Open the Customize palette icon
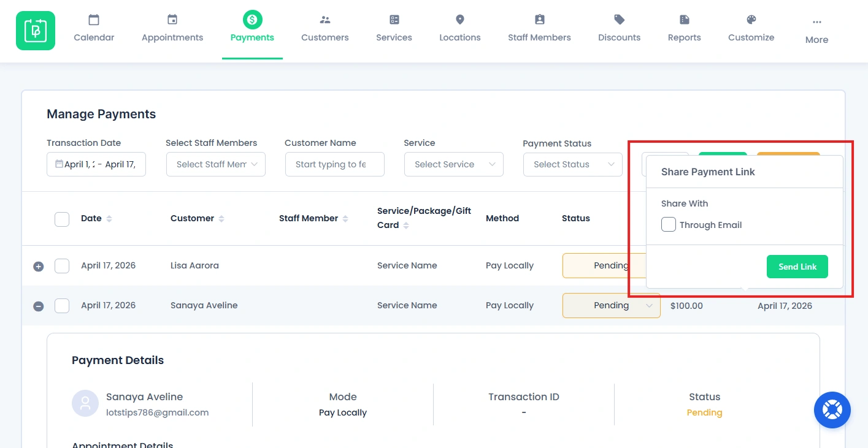 tap(751, 20)
